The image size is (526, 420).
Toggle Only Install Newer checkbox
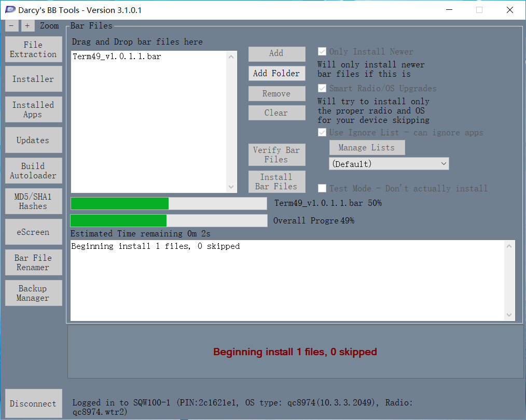tap(322, 52)
